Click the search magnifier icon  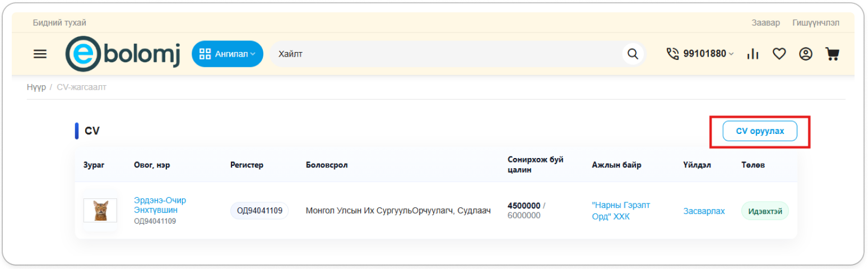pyautogui.click(x=633, y=54)
